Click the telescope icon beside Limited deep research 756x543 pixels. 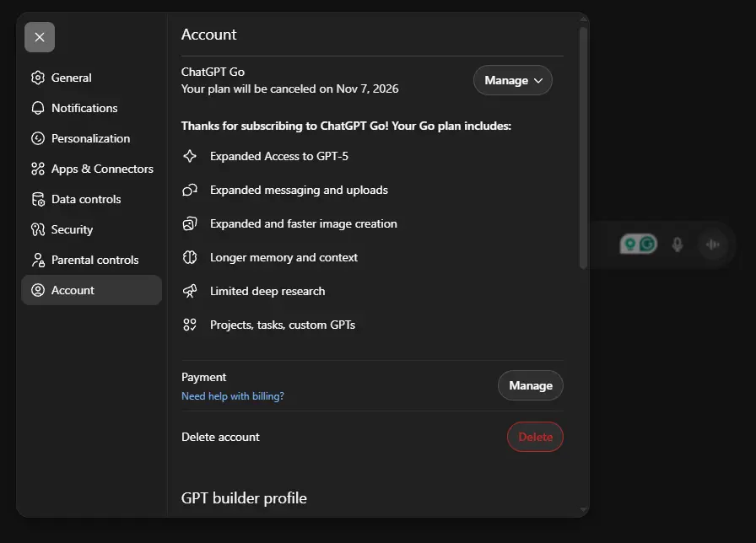pyautogui.click(x=190, y=291)
